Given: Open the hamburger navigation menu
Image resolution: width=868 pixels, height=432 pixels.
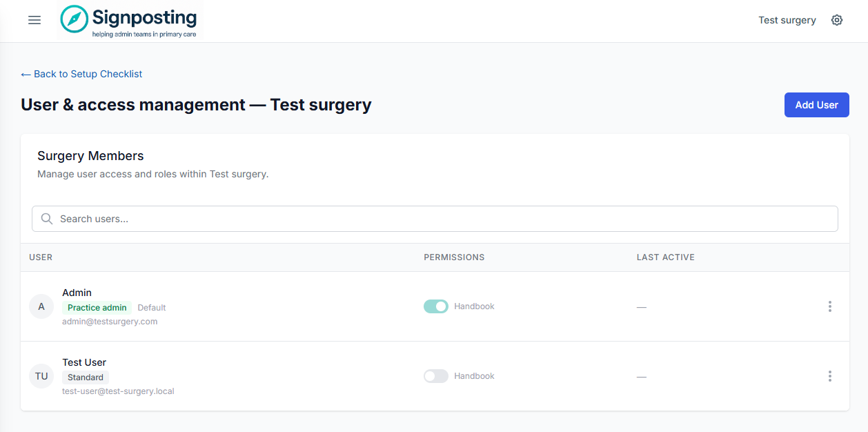Looking at the screenshot, I should click(34, 20).
